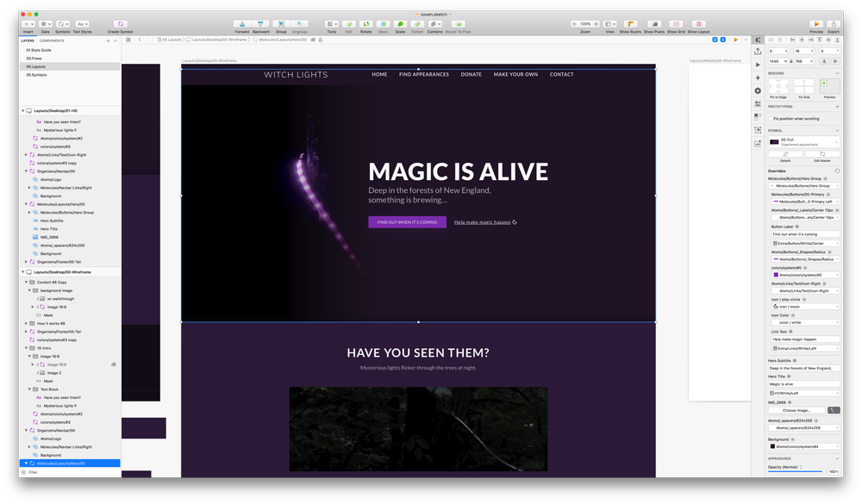Click the Detach symbol button
This screenshot has height=504, width=862.
[785, 154]
